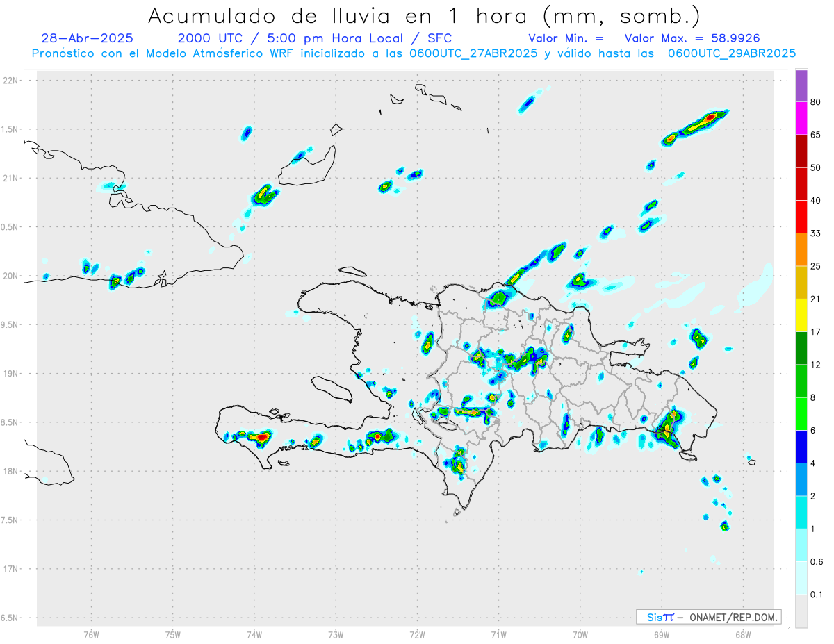Click the legend value '40'
Viewport: 834px width, 644px height.
(816, 200)
